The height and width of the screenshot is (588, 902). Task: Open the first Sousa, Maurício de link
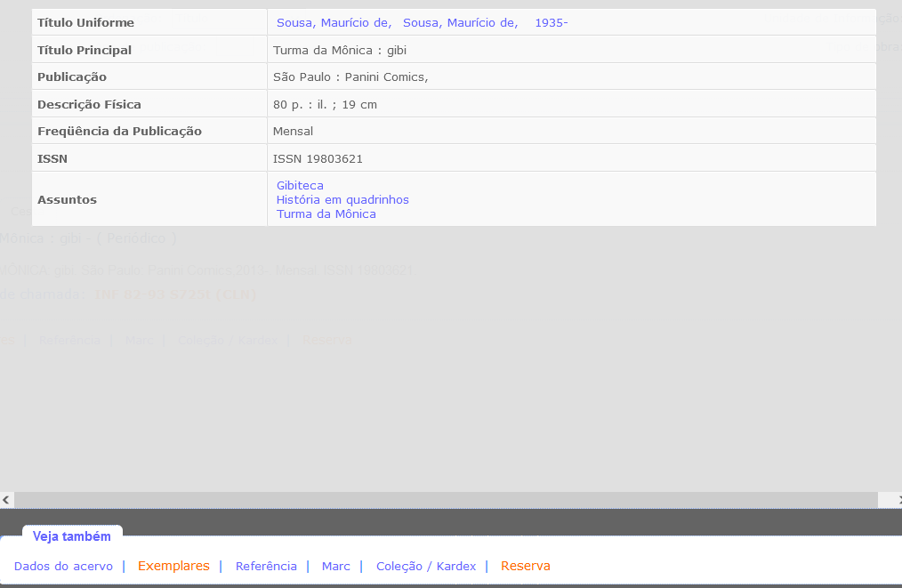334,22
